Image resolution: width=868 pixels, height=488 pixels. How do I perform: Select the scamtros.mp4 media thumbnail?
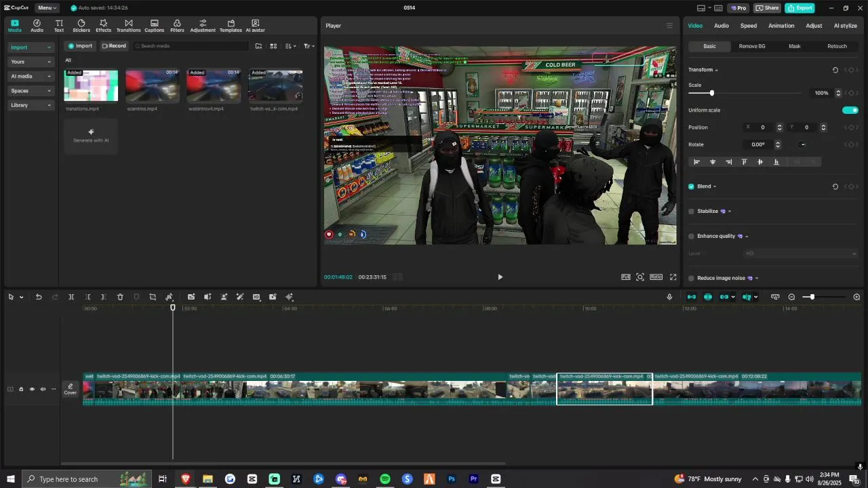(153, 85)
